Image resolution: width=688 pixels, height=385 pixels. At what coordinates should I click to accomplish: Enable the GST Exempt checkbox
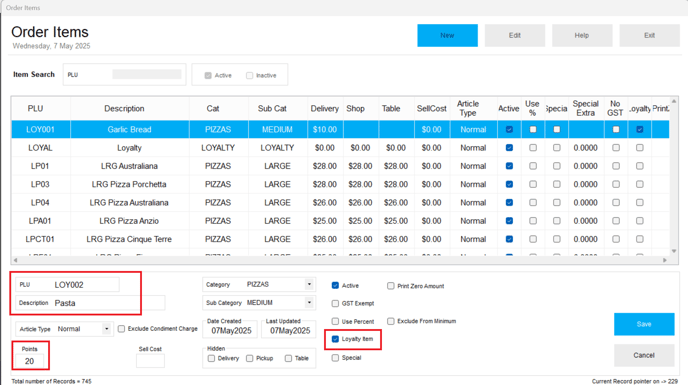335,303
